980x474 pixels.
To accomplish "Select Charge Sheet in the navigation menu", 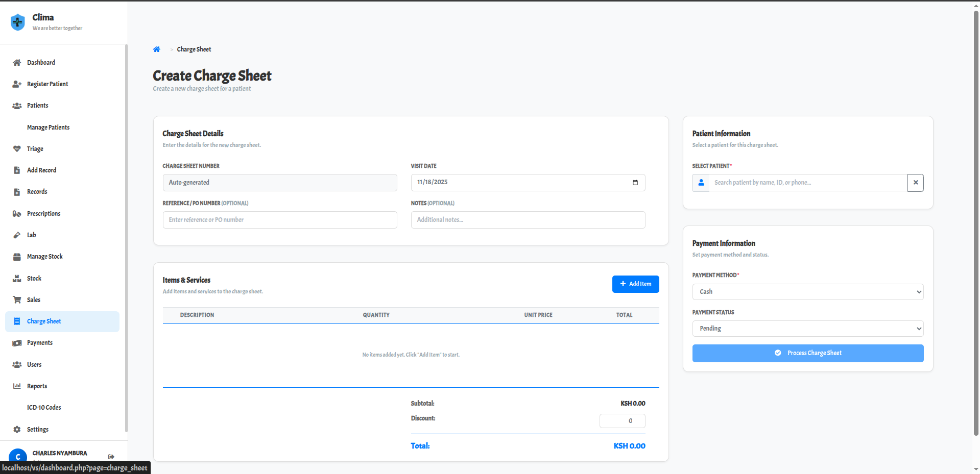I will (x=44, y=321).
